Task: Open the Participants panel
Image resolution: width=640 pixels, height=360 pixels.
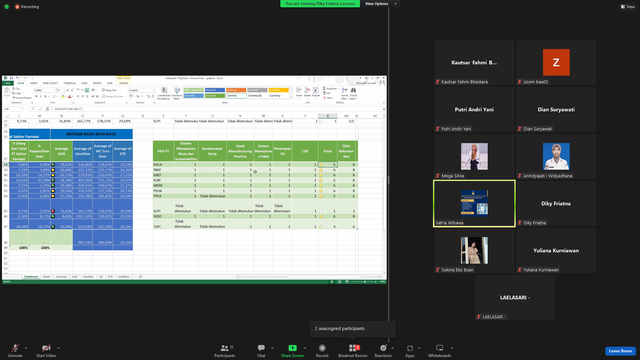Action: click(224, 350)
